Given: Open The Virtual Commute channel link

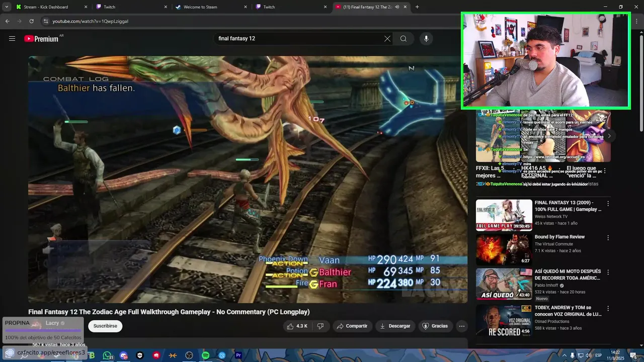Looking at the screenshot, I should click(554, 244).
